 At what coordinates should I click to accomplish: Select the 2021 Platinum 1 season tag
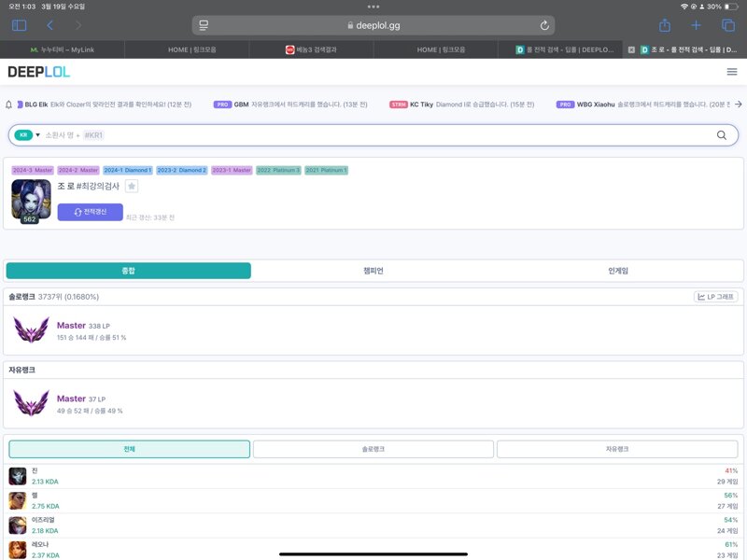tap(326, 170)
